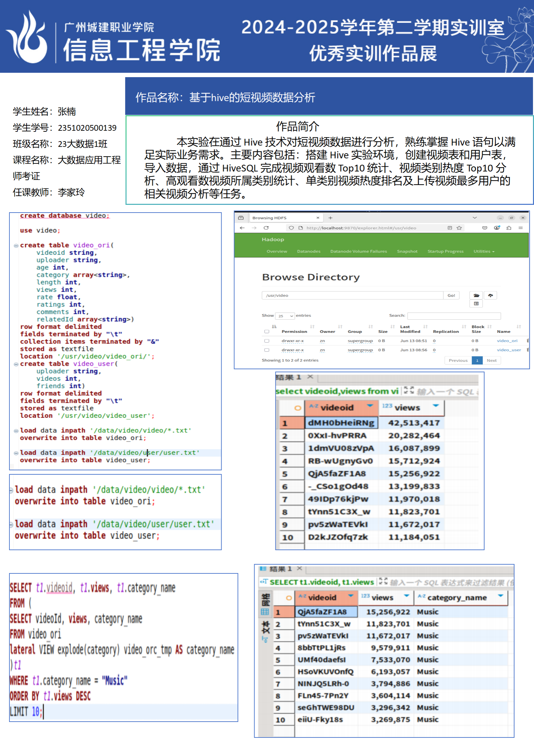The image size is (534, 756).
Task: Check the video_user row checkbox
Action: click(267, 350)
